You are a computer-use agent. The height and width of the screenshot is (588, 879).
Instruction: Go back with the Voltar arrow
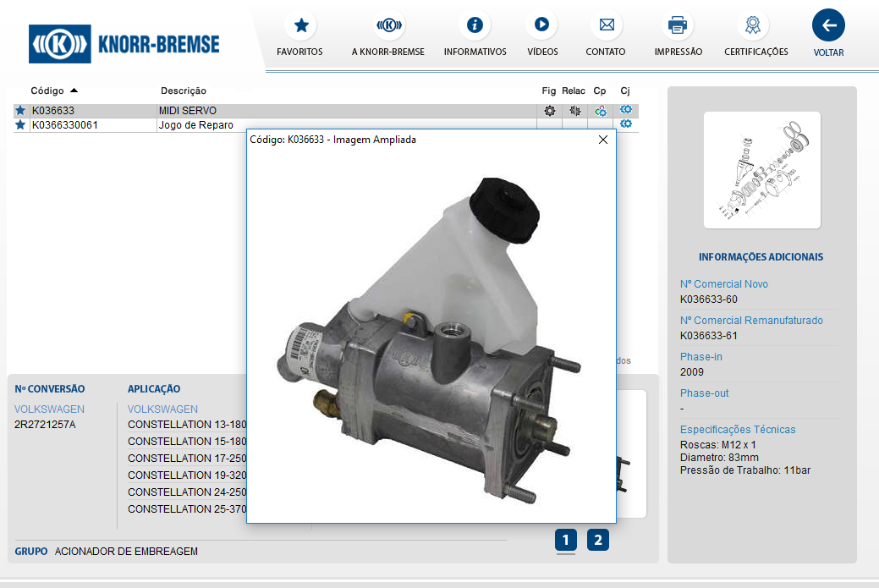click(x=828, y=26)
